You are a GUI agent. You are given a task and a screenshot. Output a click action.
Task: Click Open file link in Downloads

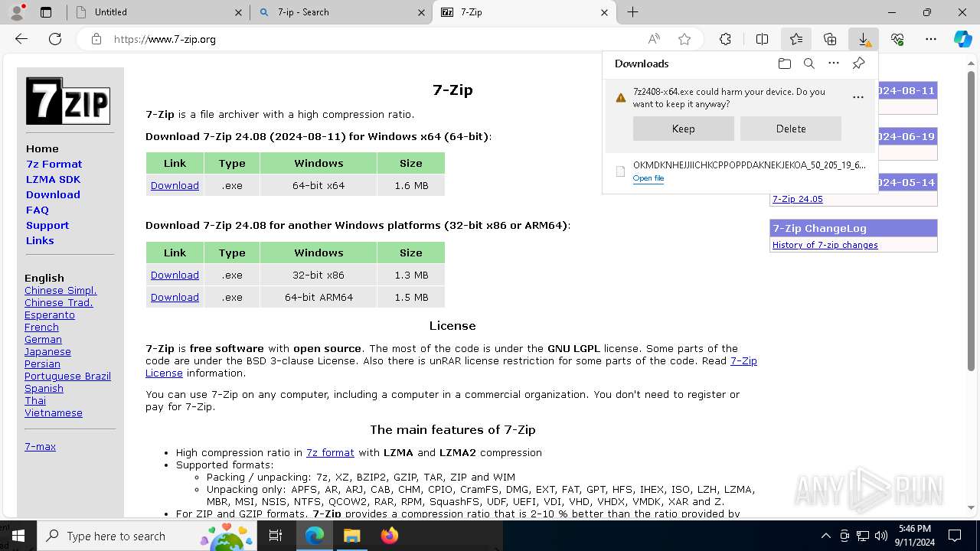[x=648, y=178]
